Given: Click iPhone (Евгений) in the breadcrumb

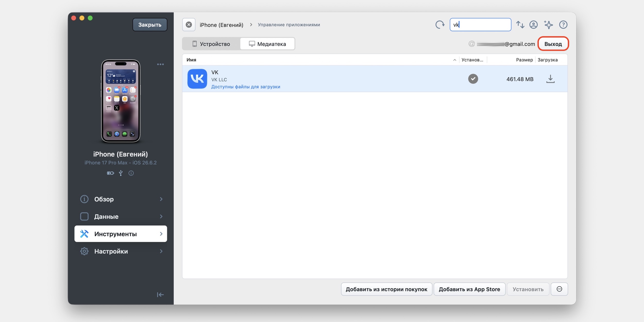Looking at the screenshot, I should [221, 25].
